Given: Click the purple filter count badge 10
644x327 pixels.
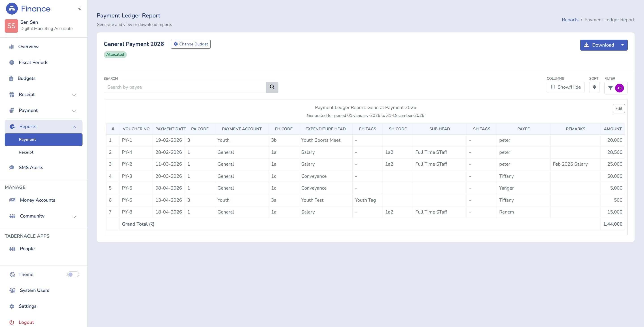Looking at the screenshot, I should coord(619,88).
